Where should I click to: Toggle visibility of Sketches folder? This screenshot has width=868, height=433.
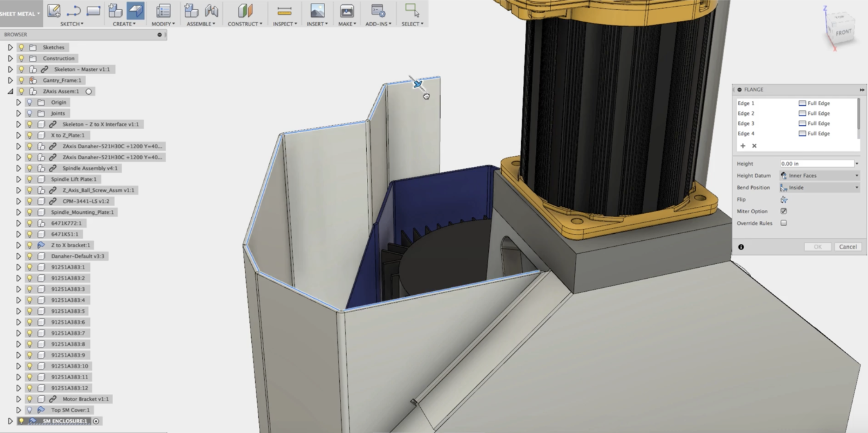click(22, 47)
